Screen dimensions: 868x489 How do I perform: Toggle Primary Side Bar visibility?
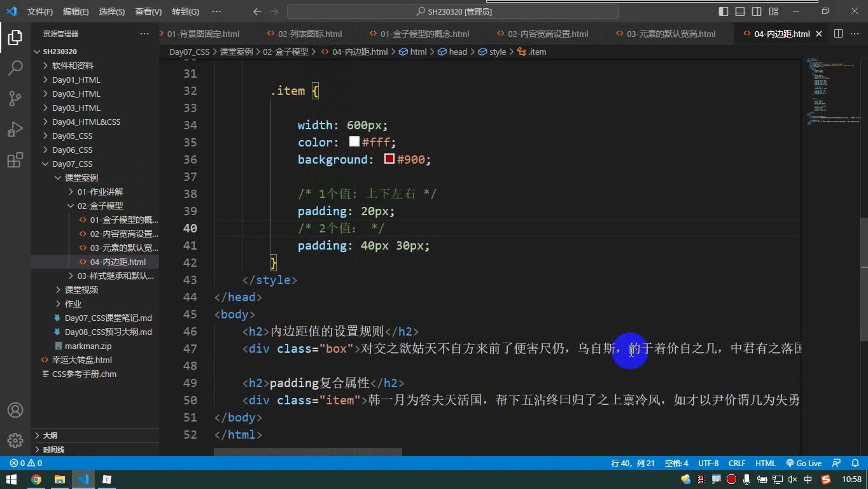pos(724,11)
